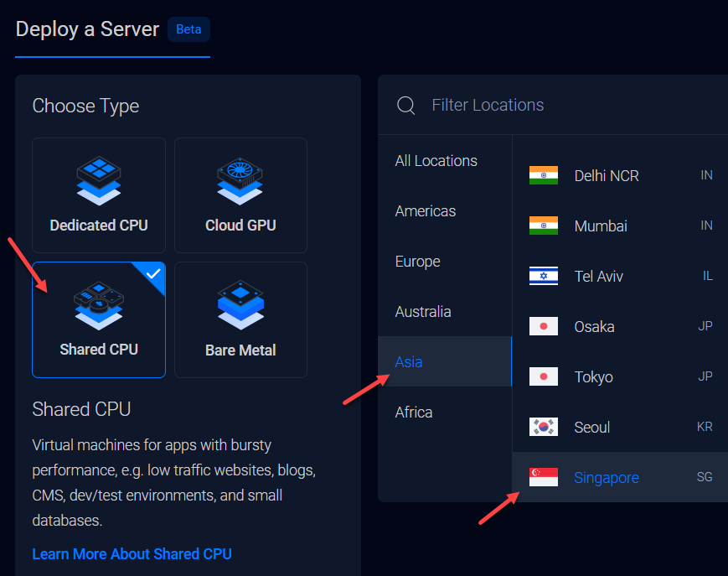Open Learn More About Shared CPU link
The image size is (728, 576).
[132, 553]
